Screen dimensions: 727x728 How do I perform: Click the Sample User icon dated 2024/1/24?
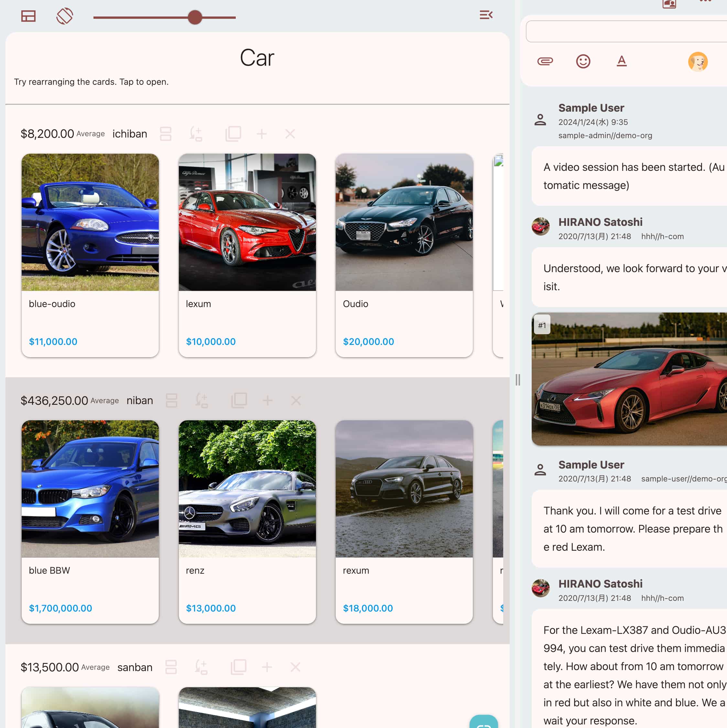click(x=540, y=120)
